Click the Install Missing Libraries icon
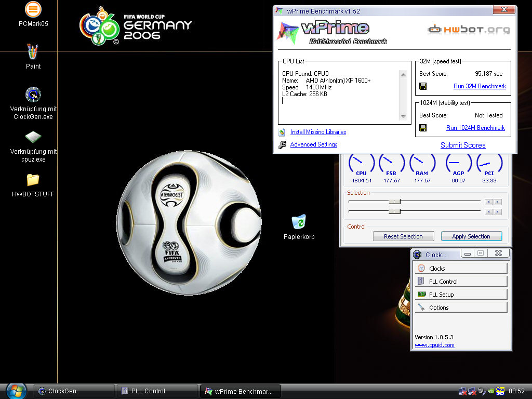The width and height of the screenshot is (532, 399). 282,132
